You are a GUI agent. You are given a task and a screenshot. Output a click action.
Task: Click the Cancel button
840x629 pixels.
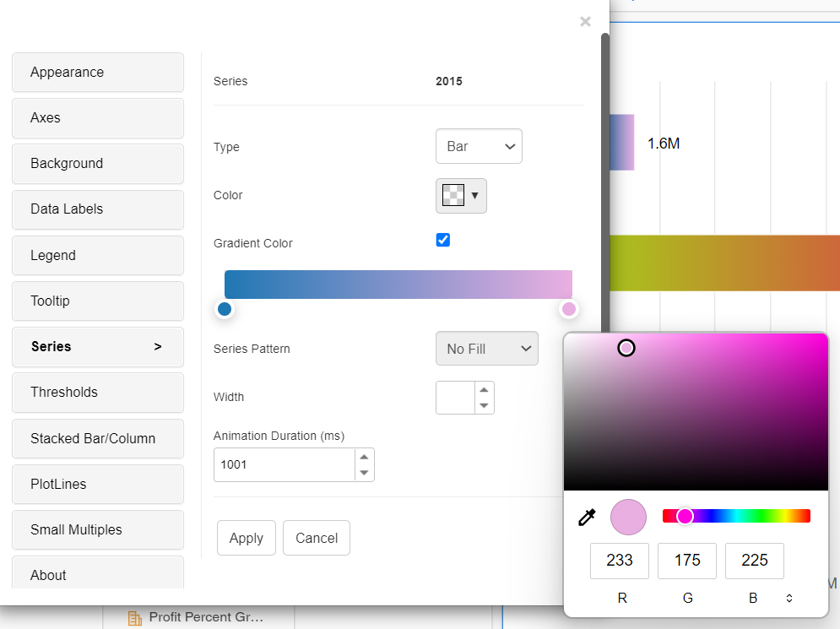coord(316,538)
